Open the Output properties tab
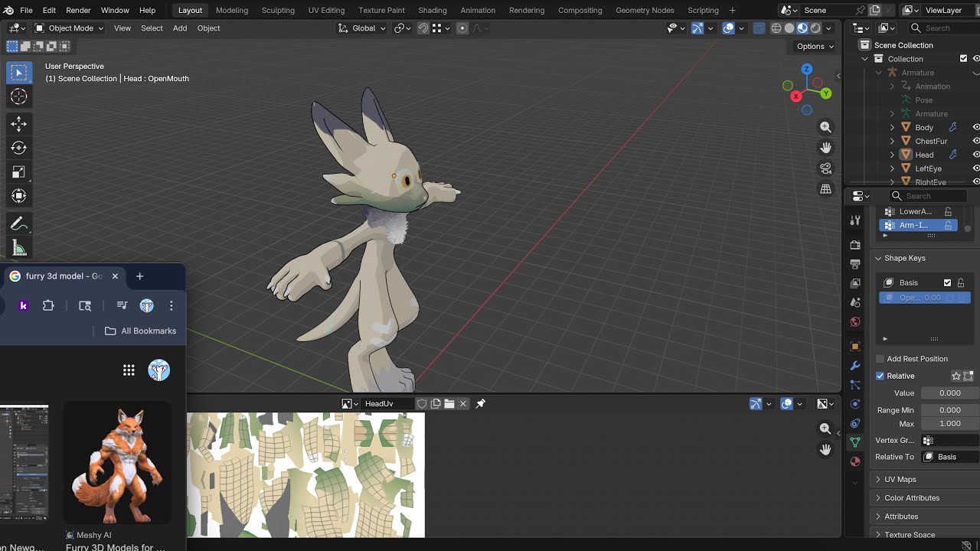The height and width of the screenshot is (551, 980). [x=855, y=264]
